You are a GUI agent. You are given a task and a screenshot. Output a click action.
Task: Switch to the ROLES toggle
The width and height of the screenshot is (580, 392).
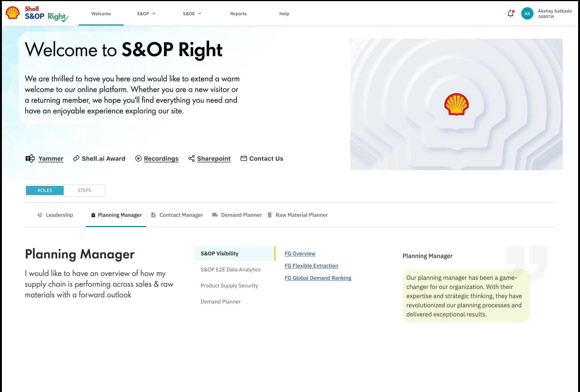pos(45,190)
